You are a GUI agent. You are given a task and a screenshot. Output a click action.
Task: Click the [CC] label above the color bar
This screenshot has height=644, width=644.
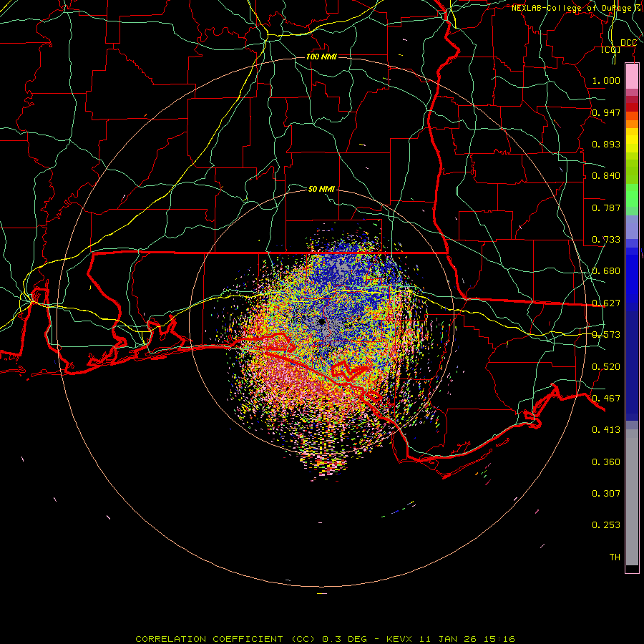[611, 49]
